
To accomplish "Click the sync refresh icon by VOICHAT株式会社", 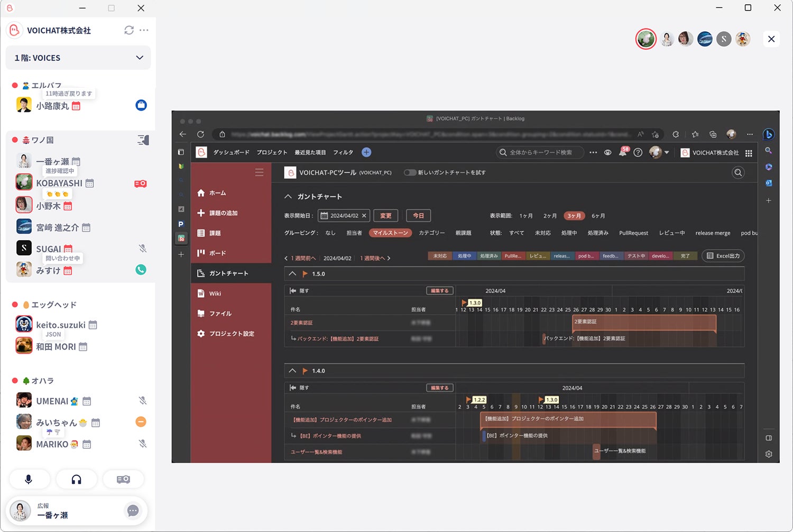I will click(129, 30).
